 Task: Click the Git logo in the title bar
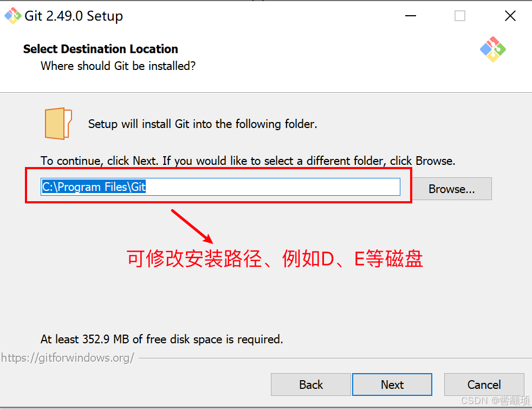point(12,16)
